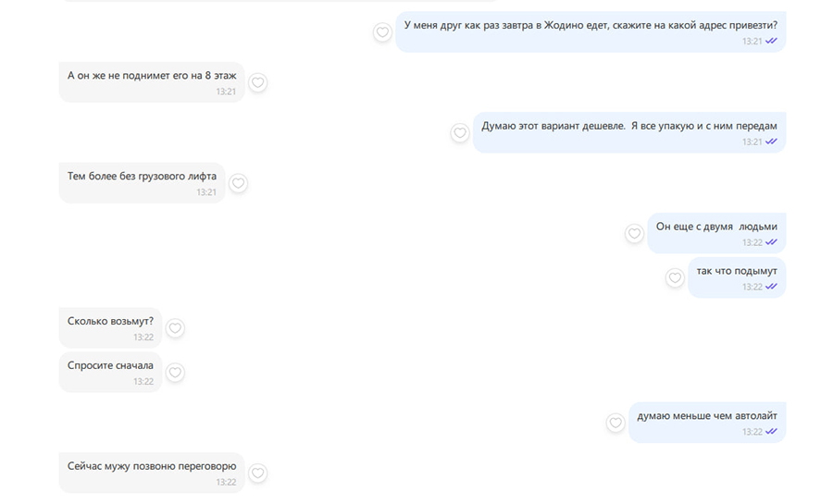Image resolution: width=833 pixels, height=504 pixels.
Task: Tap heart beside 'Спросите сначала' message
Action: pyautogui.click(x=175, y=373)
